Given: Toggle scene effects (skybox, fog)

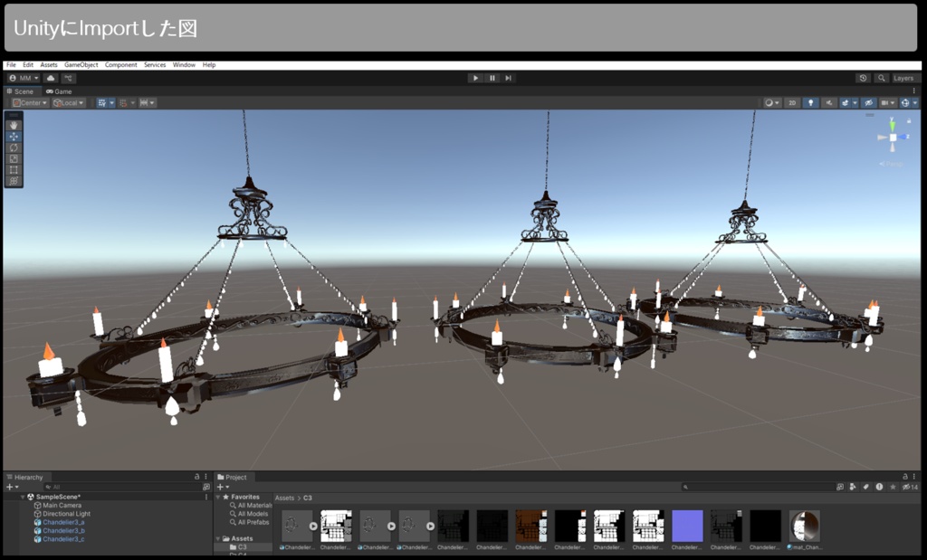Looking at the screenshot, I should click(x=845, y=103).
